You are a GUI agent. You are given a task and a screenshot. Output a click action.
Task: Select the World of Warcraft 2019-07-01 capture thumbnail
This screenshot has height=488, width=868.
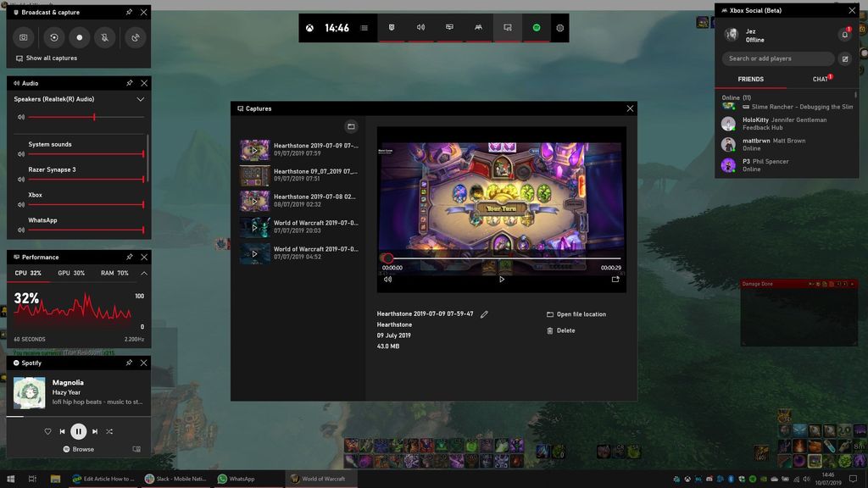pyautogui.click(x=254, y=252)
